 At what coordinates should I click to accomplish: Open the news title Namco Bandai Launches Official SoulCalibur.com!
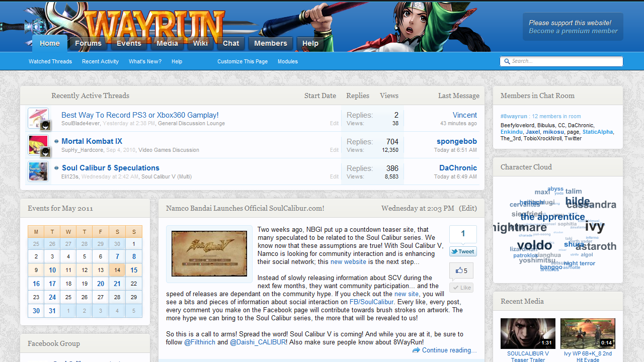click(x=245, y=208)
